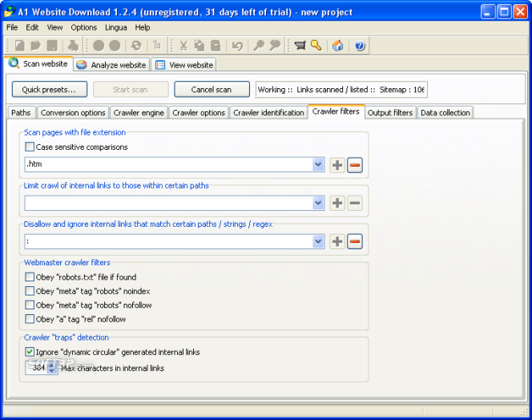The image size is (532, 420).
Task: Expand the file extension dropdown showing .htm
Action: coord(318,164)
